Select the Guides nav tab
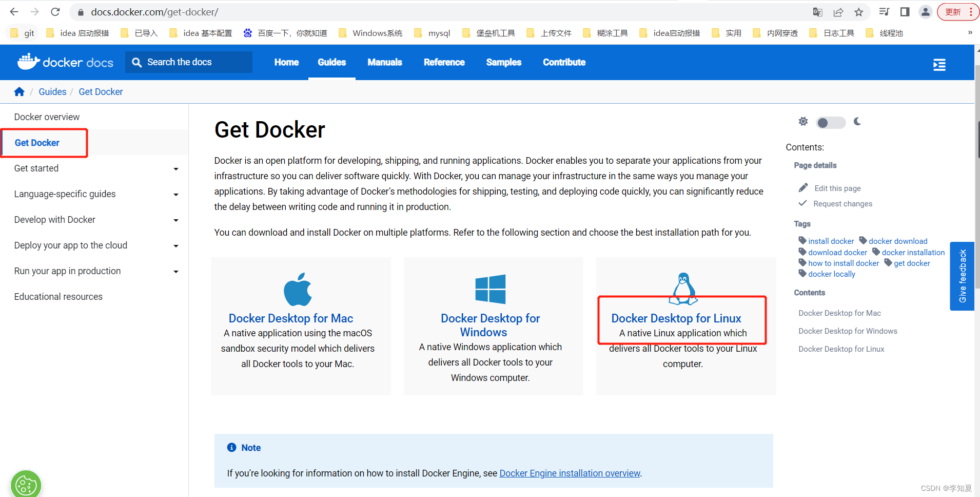The height and width of the screenshot is (497, 980). [x=332, y=62]
